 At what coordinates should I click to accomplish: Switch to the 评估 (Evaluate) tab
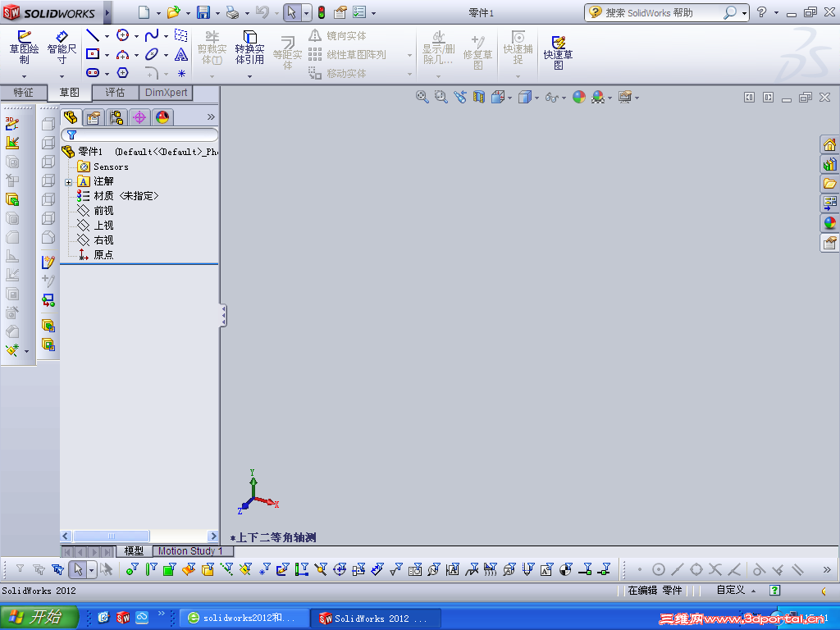(115, 93)
